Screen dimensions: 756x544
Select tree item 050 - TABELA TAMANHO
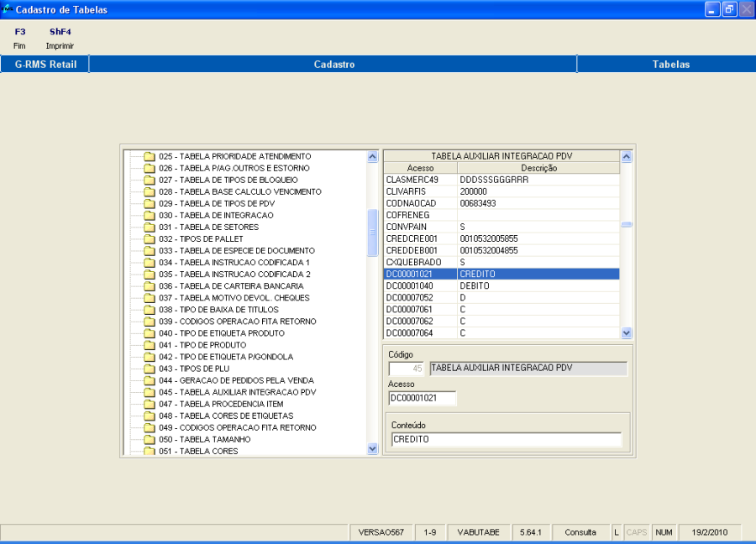(204, 439)
